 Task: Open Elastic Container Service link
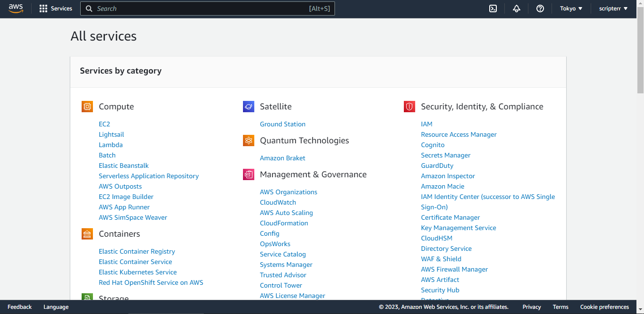click(x=135, y=262)
